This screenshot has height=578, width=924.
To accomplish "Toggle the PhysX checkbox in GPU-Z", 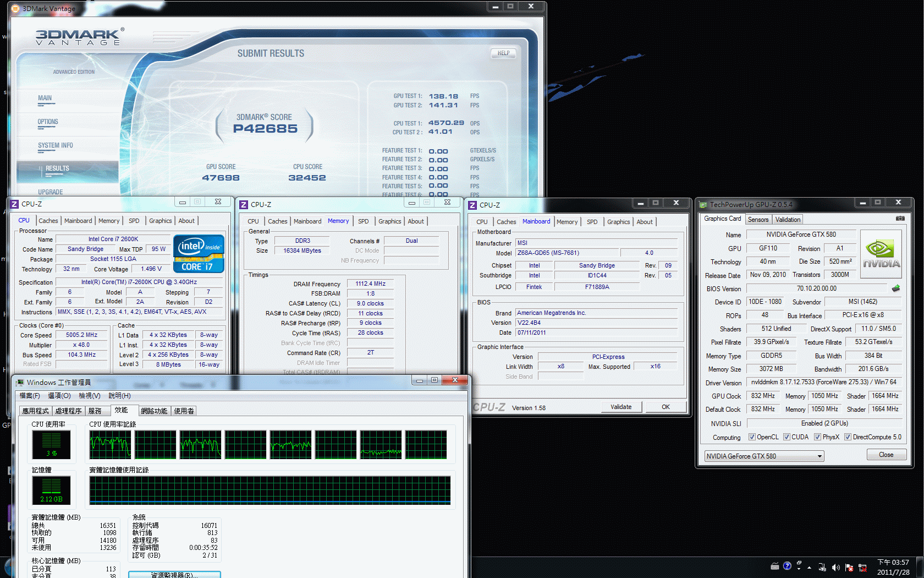I will (818, 437).
